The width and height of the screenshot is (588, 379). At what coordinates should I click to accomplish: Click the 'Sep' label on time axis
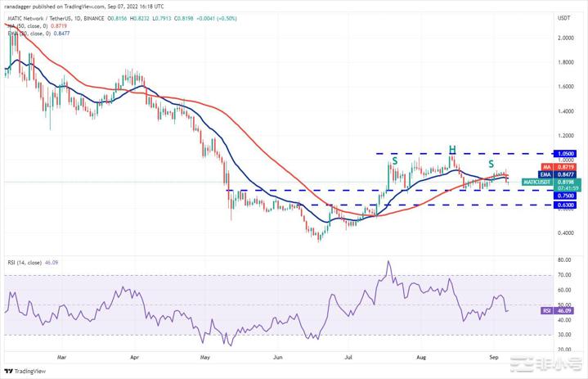click(x=492, y=358)
